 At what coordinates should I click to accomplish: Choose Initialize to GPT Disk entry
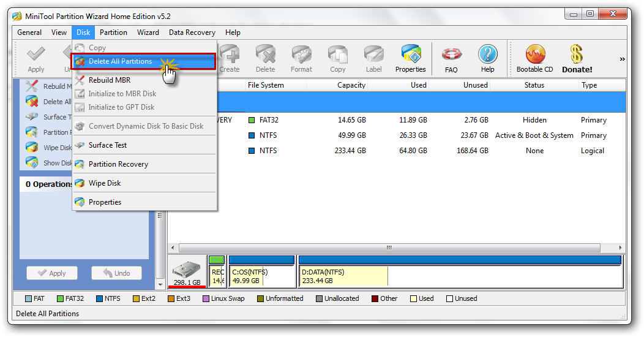144,107
